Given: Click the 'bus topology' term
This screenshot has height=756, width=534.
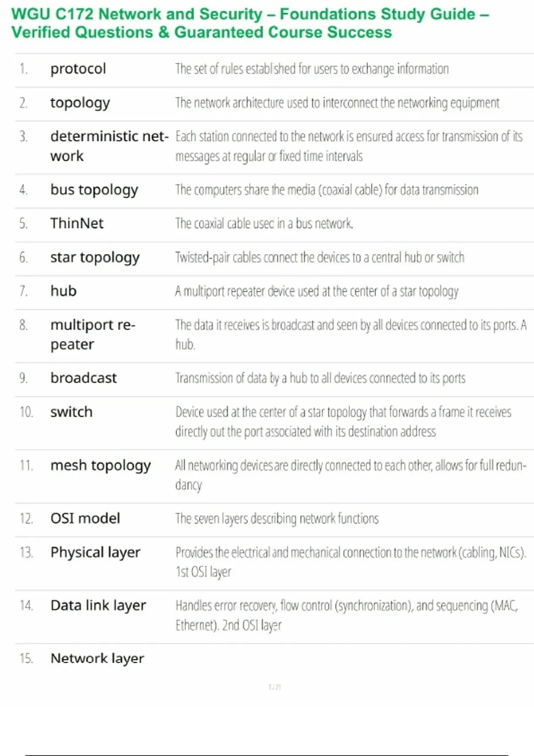Looking at the screenshot, I should click(94, 190).
